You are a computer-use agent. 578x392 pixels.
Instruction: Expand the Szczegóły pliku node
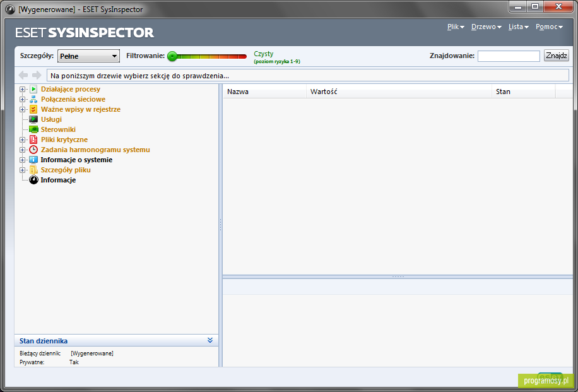coord(23,170)
